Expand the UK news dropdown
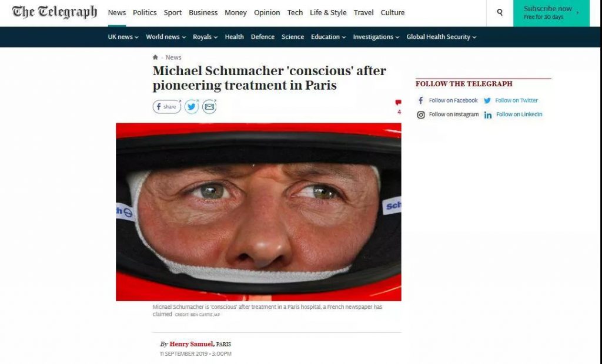Image resolution: width=602 pixels, height=364 pixels. tap(123, 37)
